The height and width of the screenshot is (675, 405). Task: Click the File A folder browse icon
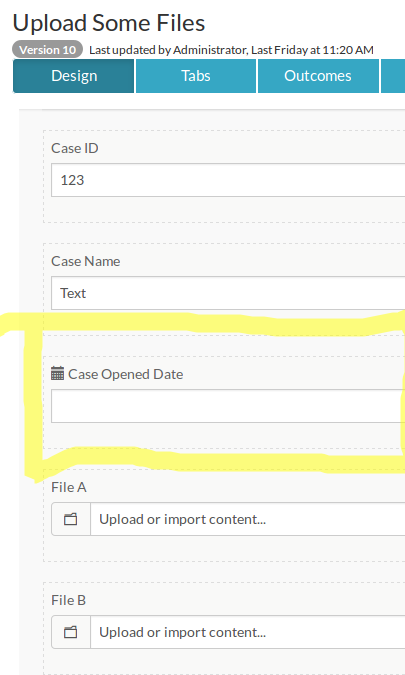[71, 519]
